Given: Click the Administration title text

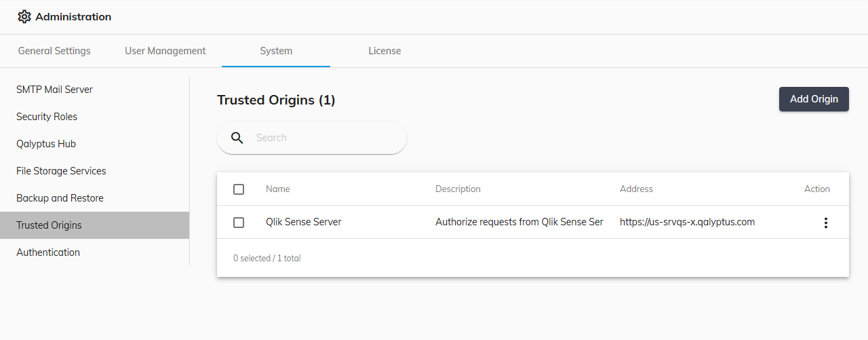Looking at the screenshot, I should click(x=73, y=17).
